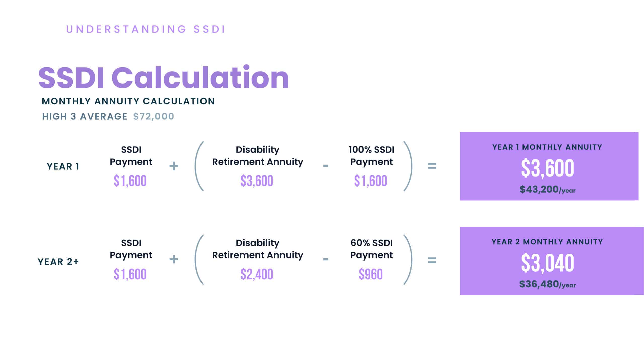Select the $3,040 Year 2 monthly annuity amount
This screenshot has width=644, height=357.
click(547, 263)
